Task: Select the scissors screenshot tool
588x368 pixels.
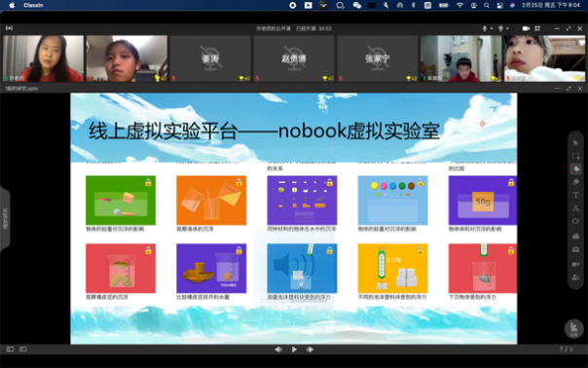Action: point(575,207)
